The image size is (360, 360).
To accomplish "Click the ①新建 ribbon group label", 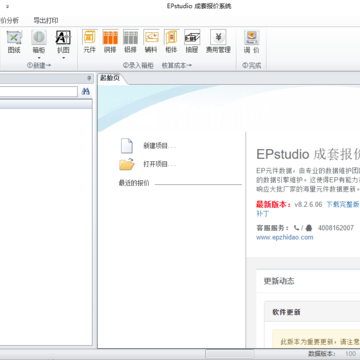I will tap(39, 66).
